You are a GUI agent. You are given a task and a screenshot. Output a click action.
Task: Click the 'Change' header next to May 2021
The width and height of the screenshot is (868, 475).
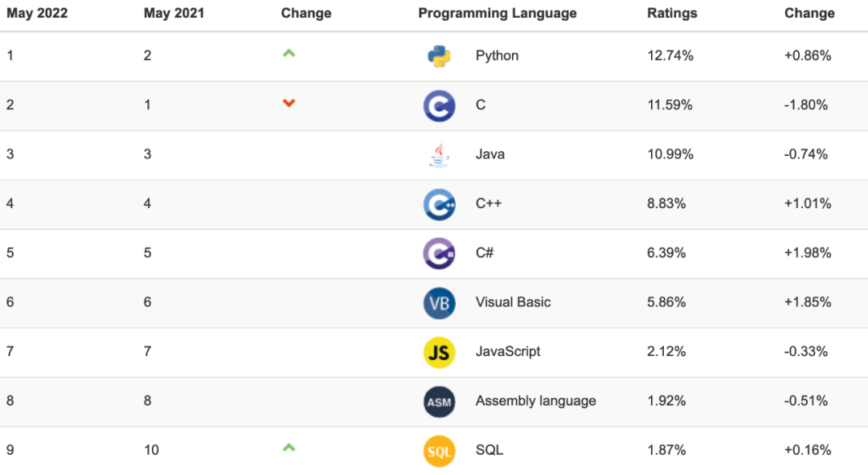click(x=306, y=14)
